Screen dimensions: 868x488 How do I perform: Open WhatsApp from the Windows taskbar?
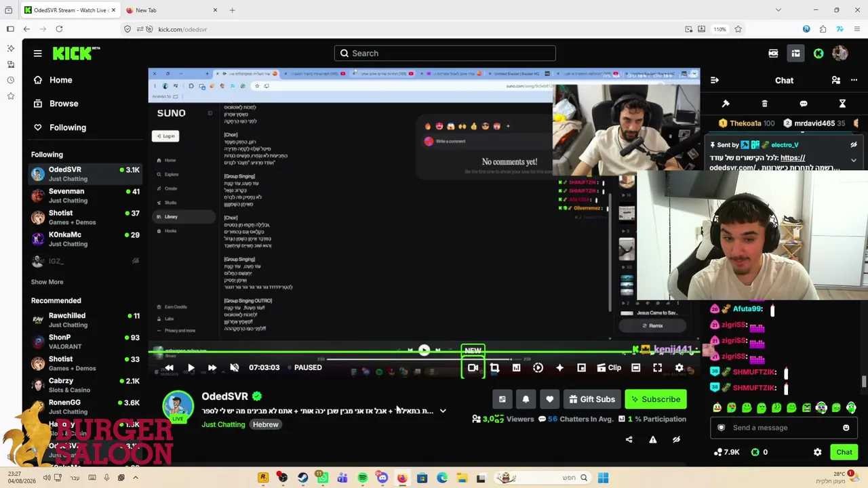pyautogui.click(x=323, y=478)
